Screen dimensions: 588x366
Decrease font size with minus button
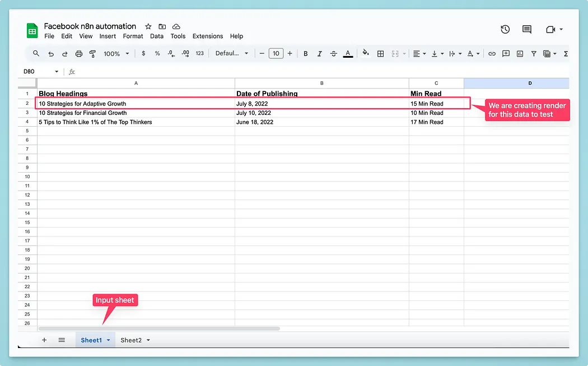click(x=262, y=54)
